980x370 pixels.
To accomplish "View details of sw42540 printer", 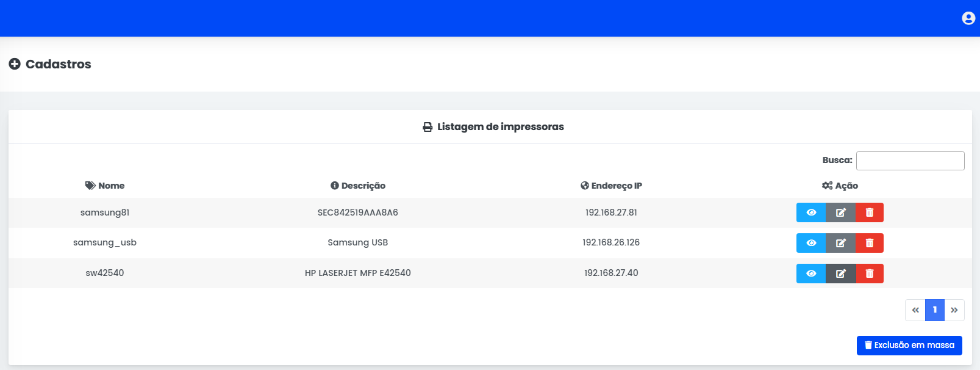I will 810,274.
